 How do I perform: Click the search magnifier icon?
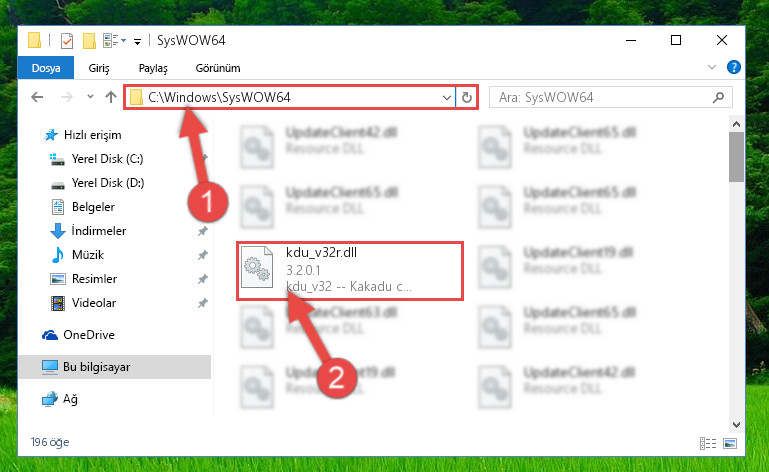coord(718,97)
